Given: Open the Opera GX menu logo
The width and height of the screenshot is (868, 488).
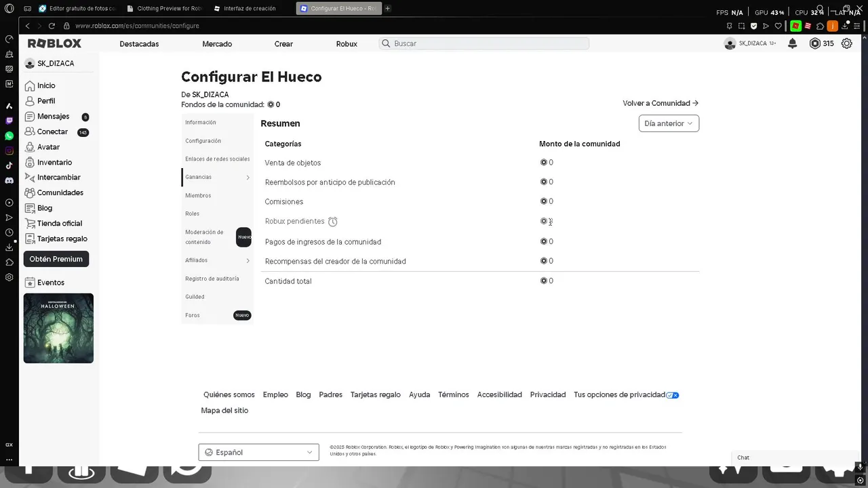Looking at the screenshot, I should click(9, 8).
